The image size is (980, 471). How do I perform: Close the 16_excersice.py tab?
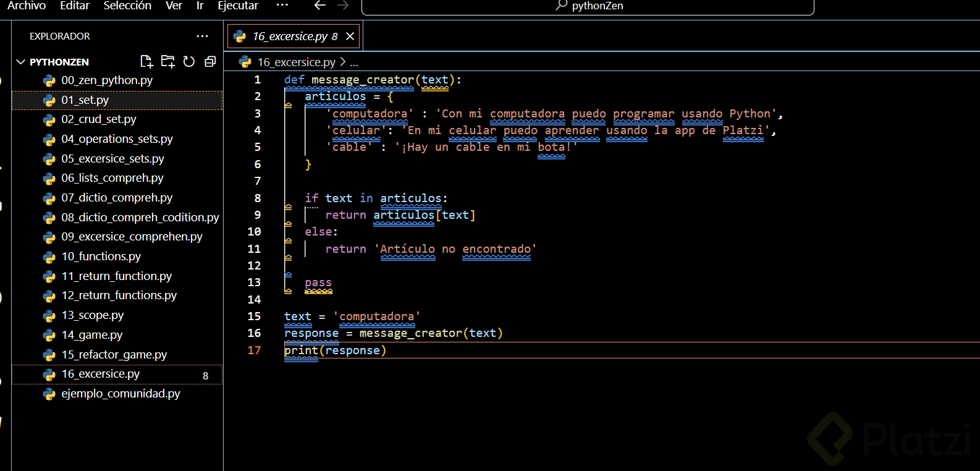tap(350, 36)
